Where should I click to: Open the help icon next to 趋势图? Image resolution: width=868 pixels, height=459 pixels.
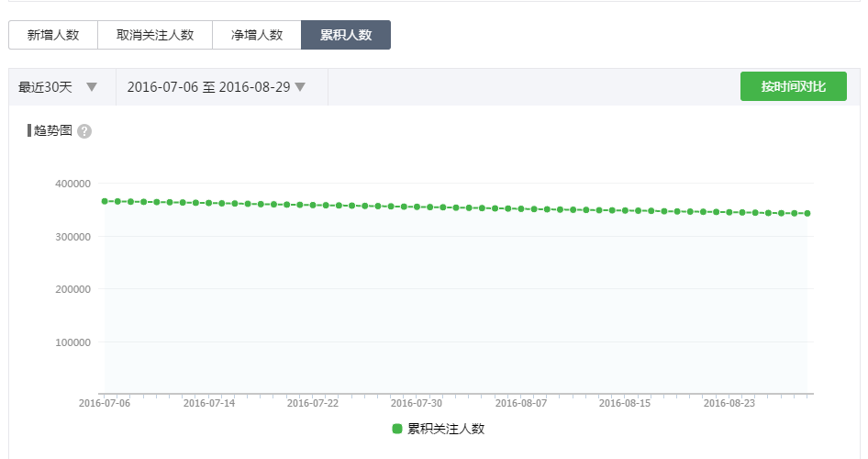click(84, 131)
